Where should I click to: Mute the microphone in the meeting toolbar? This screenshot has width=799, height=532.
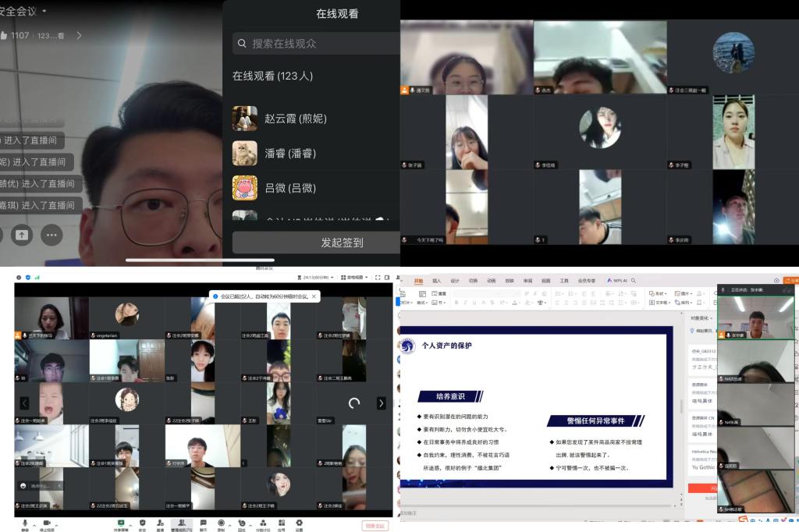coord(25,524)
